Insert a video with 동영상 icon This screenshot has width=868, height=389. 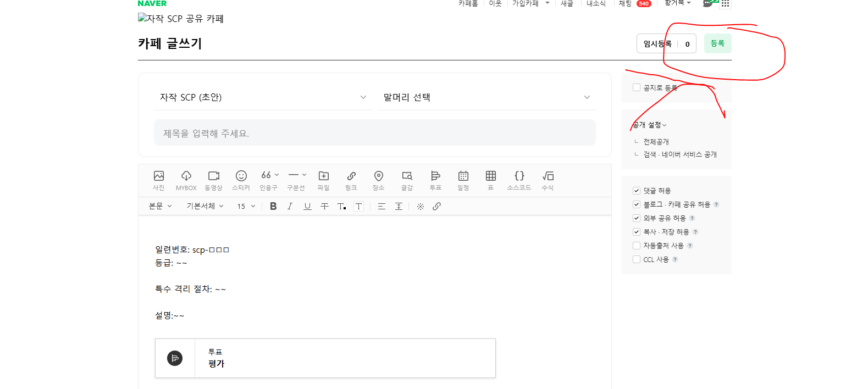[x=213, y=180]
